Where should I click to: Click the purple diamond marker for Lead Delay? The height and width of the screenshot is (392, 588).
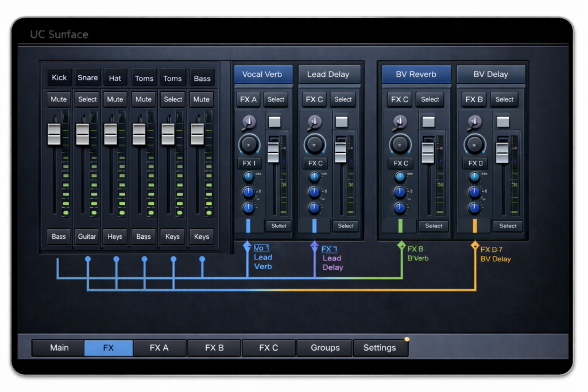tap(314, 246)
